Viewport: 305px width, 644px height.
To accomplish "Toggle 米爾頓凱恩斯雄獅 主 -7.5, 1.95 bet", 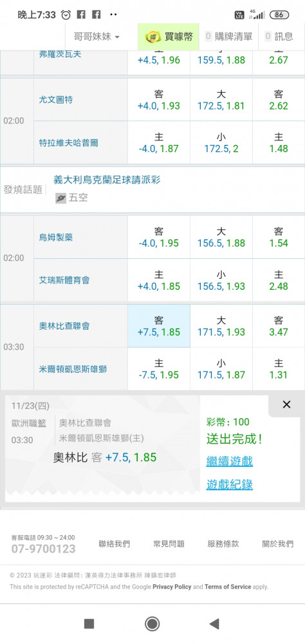I will coord(159,369).
